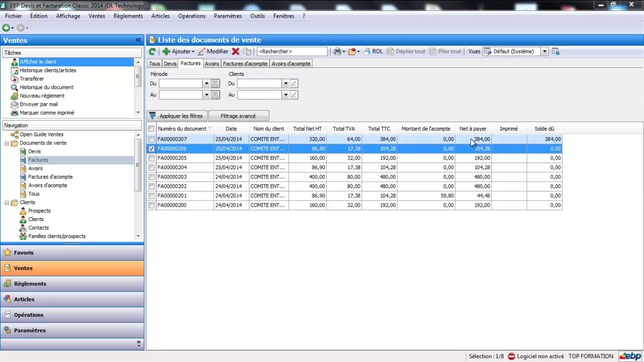Click the Open Guide Ventes icon
This screenshot has width=644, height=362.
click(15, 135)
